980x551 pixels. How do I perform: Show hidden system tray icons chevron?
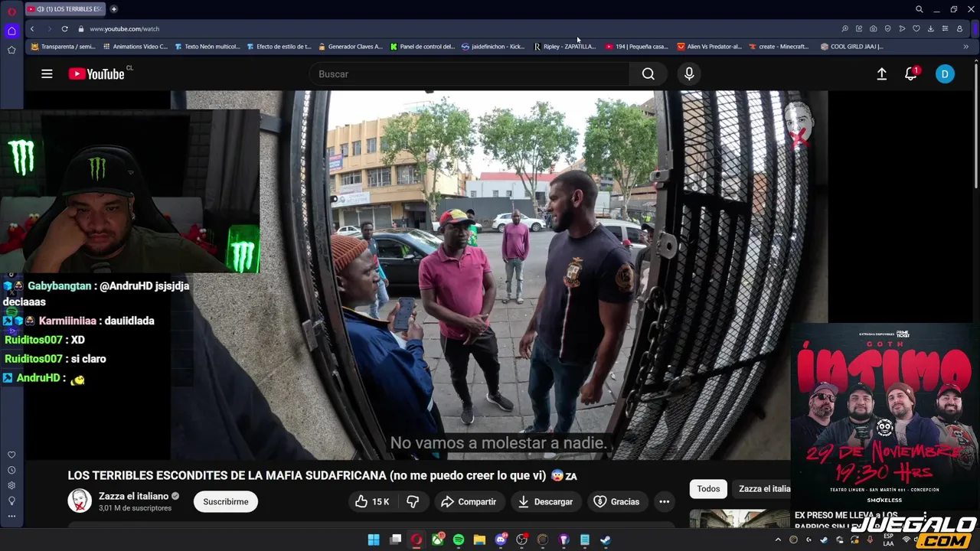point(778,540)
